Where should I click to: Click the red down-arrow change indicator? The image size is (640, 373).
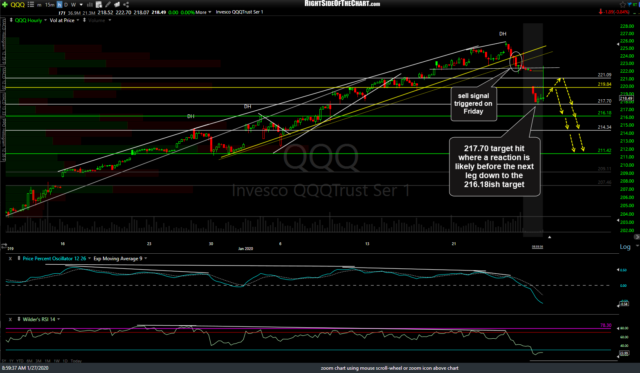coord(601,12)
